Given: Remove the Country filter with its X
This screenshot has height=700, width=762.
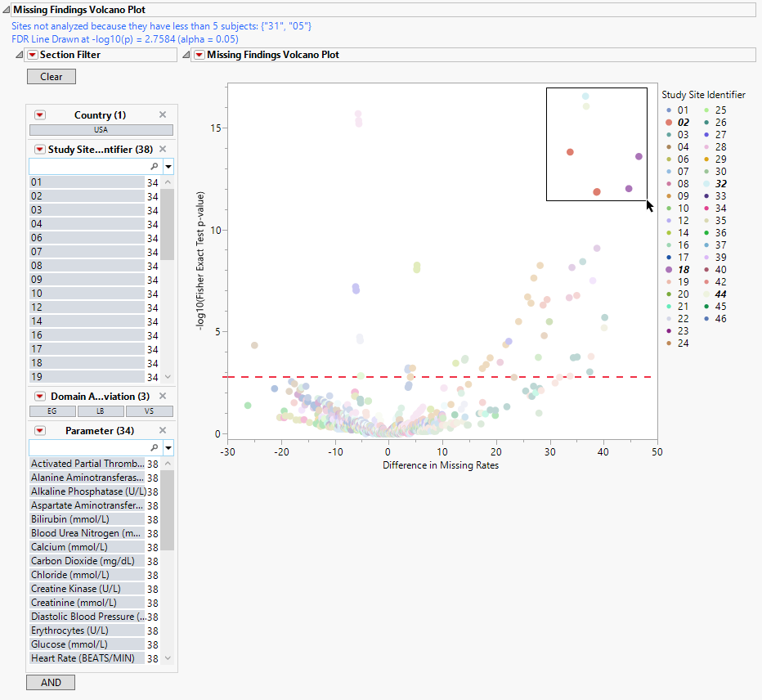Looking at the screenshot, I should click(162, 115).
